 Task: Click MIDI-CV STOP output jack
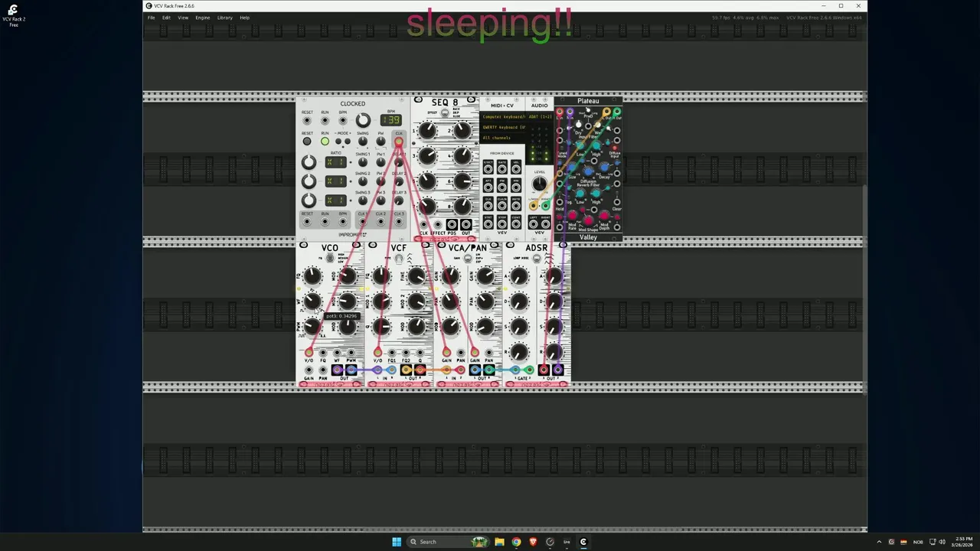[502, 224]
